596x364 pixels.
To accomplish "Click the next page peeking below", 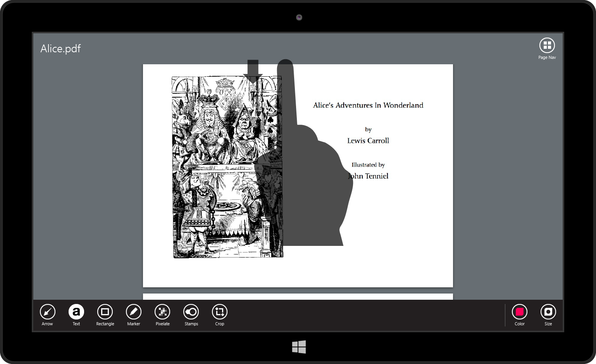I will [298, 297].
